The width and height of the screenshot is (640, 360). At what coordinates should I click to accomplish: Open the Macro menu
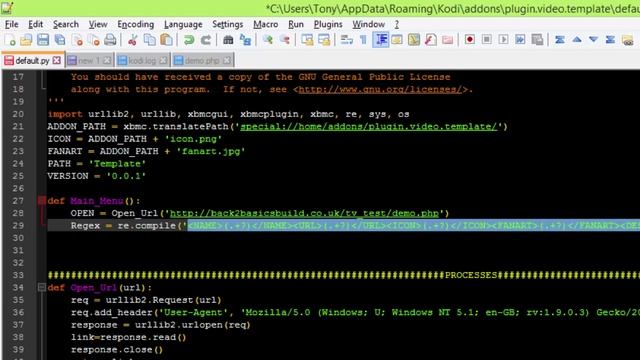coord(265,24)
